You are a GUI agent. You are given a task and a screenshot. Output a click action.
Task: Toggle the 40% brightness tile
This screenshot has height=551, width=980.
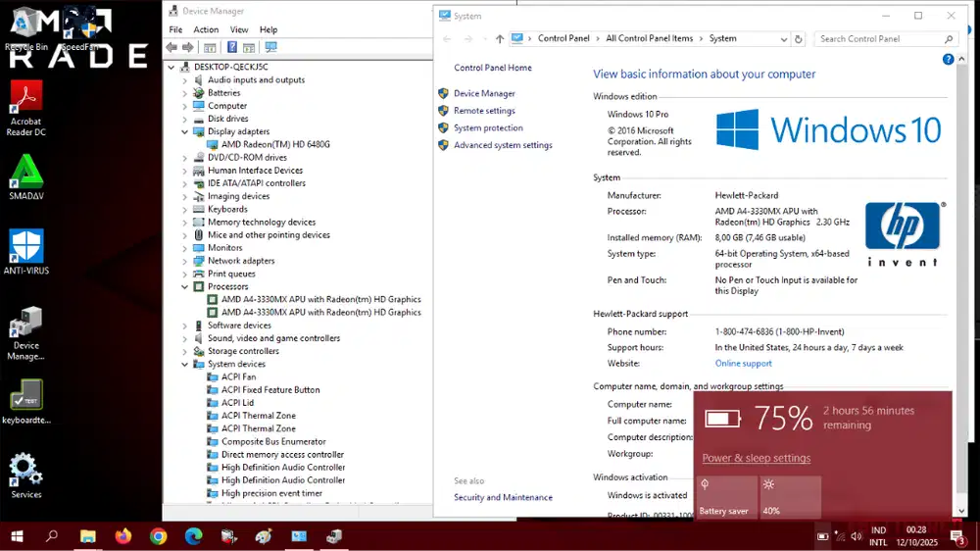790,497
